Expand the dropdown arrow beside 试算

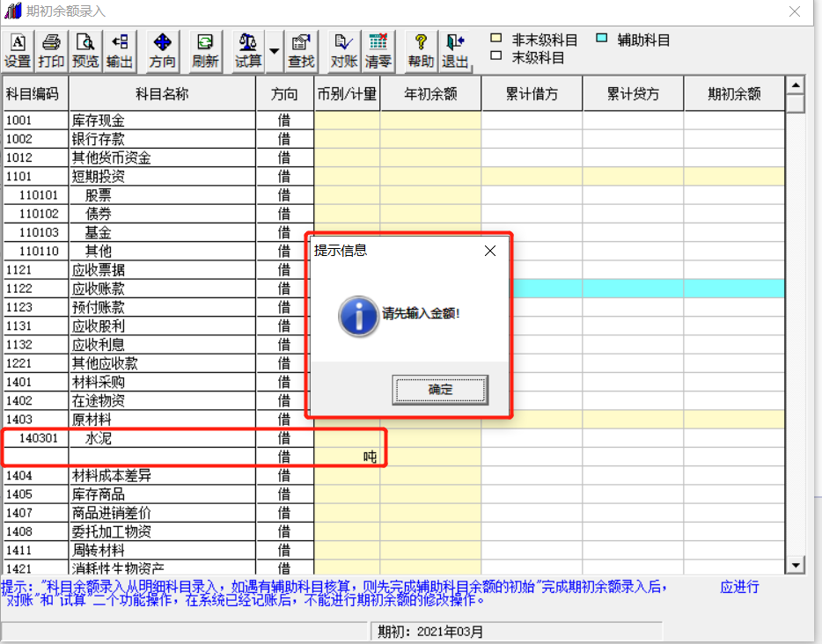tap(274, 51)
